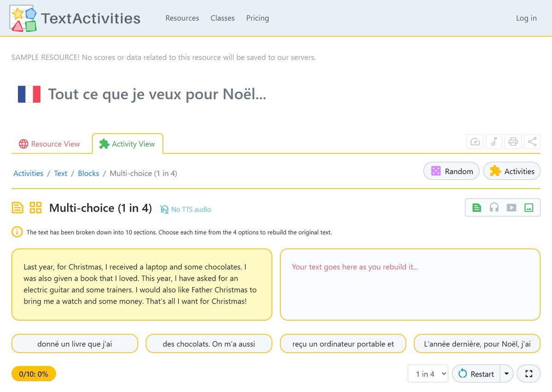The width and height of the screenshot is (552, 392).
Task: Open the "1 in 4" dropdown
Action: point(428,374)
